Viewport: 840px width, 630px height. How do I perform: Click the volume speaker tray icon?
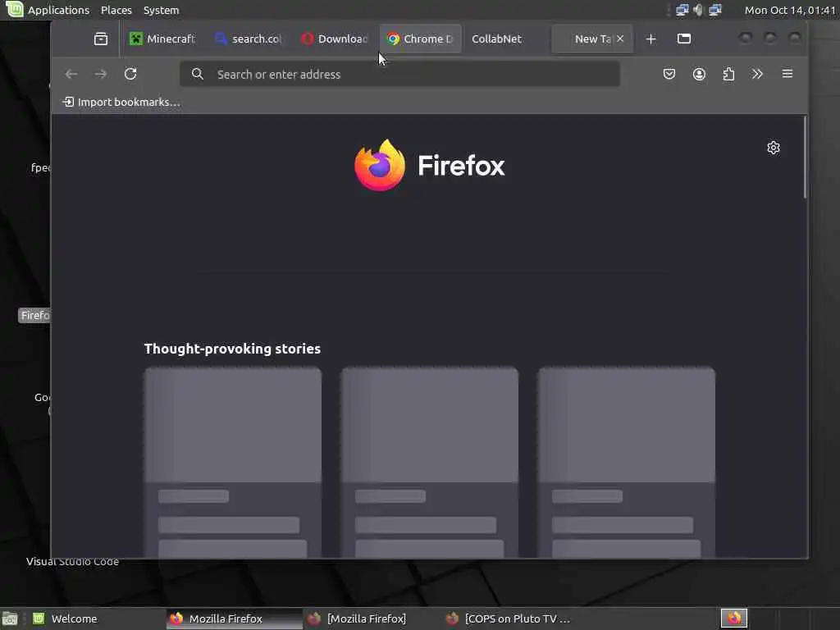(698, 10)
